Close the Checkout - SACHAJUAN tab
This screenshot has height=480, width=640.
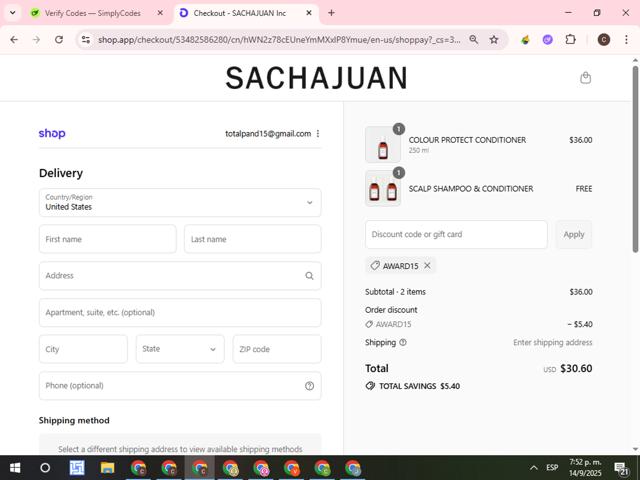pyautogui.click(x=309, y=13)
